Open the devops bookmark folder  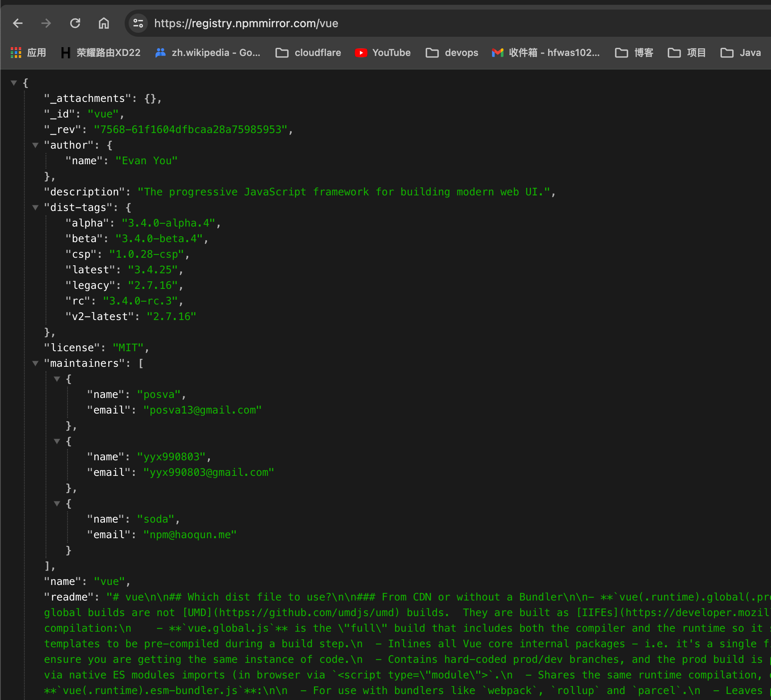pyautogui.click(x=452, y=53)
